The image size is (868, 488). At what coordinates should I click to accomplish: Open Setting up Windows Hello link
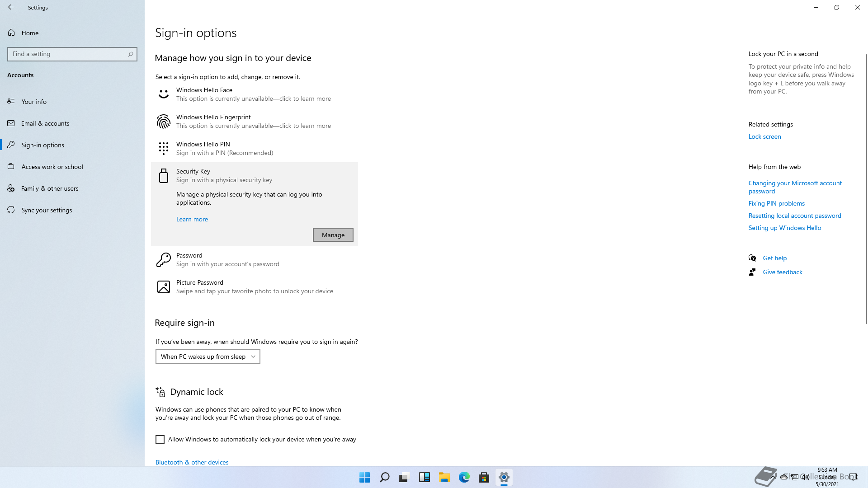[x=785, y=228]
